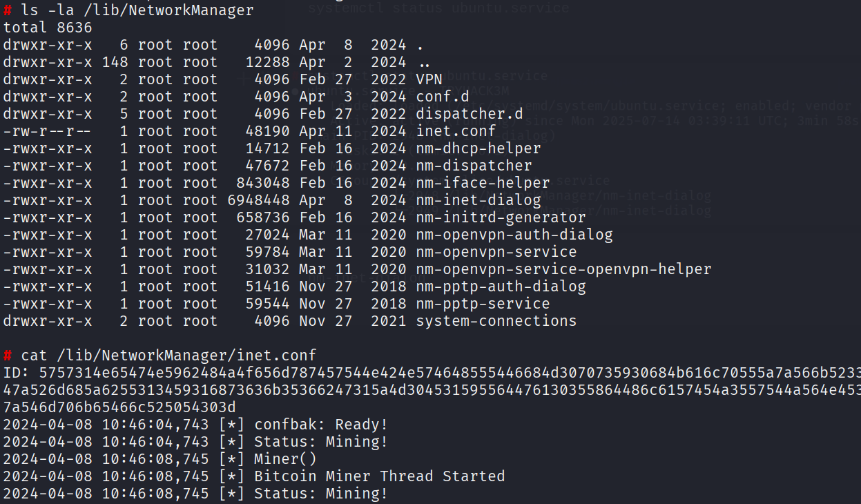861x504 pixels.
Task: Click the nm-initrd-generator file entry
Action: [501, 217]
